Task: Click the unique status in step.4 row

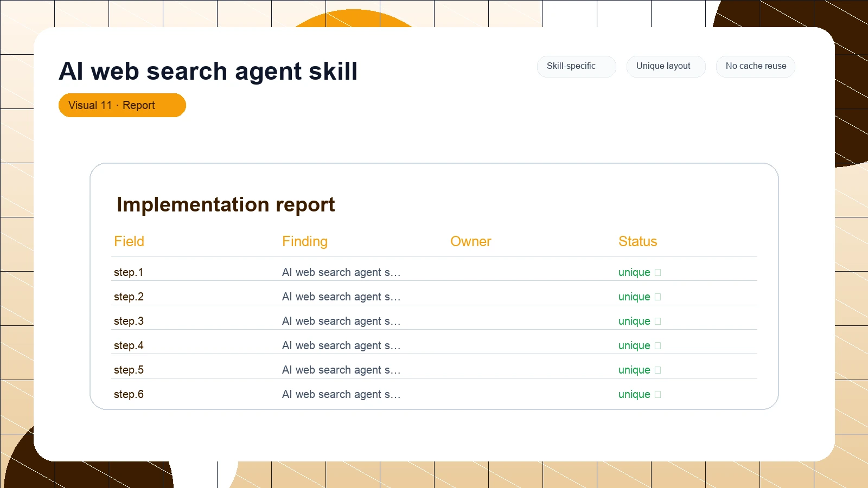Action: click(634, 345)
